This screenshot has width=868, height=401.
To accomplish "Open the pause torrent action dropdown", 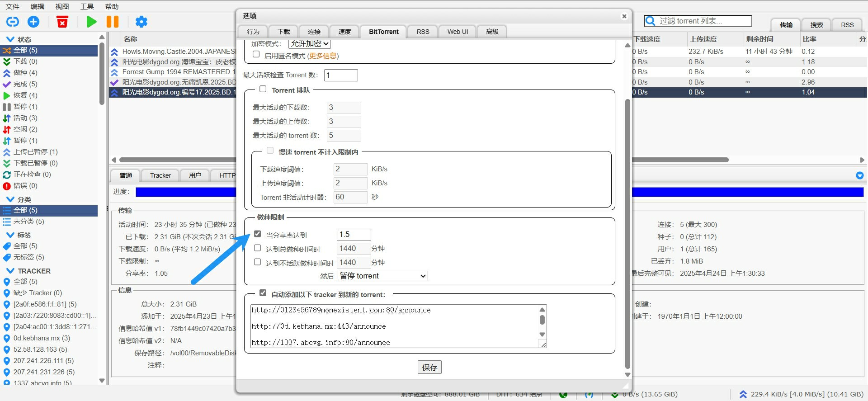I will tap(382, 276).
